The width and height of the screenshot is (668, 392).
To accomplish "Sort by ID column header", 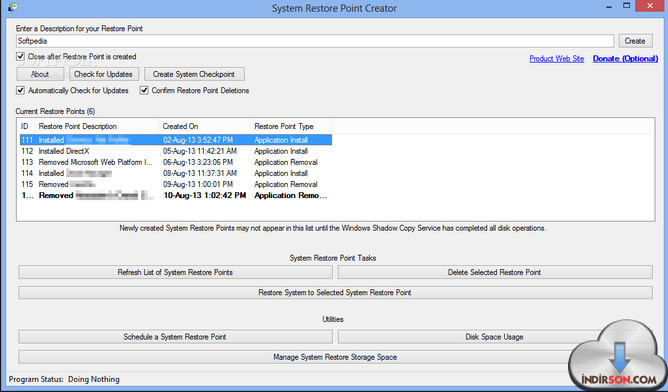I will pos(26,126).
